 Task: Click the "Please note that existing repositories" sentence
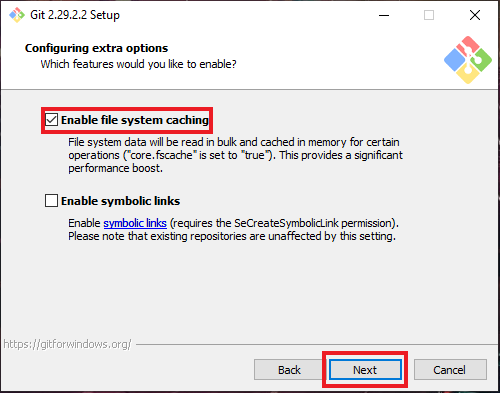[232, 236]
